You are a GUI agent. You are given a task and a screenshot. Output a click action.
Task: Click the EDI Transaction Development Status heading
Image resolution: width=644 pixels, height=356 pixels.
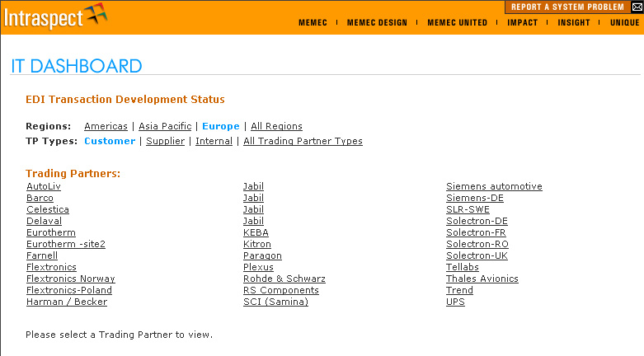coord(125,100)
